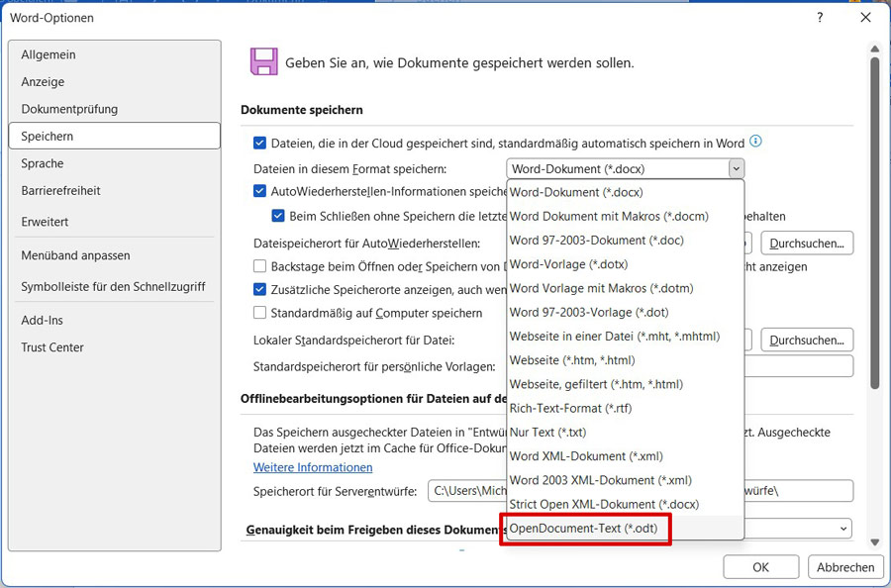Click the scrollbar down arrow
891x588 pixels.
(x=875, y=542)
